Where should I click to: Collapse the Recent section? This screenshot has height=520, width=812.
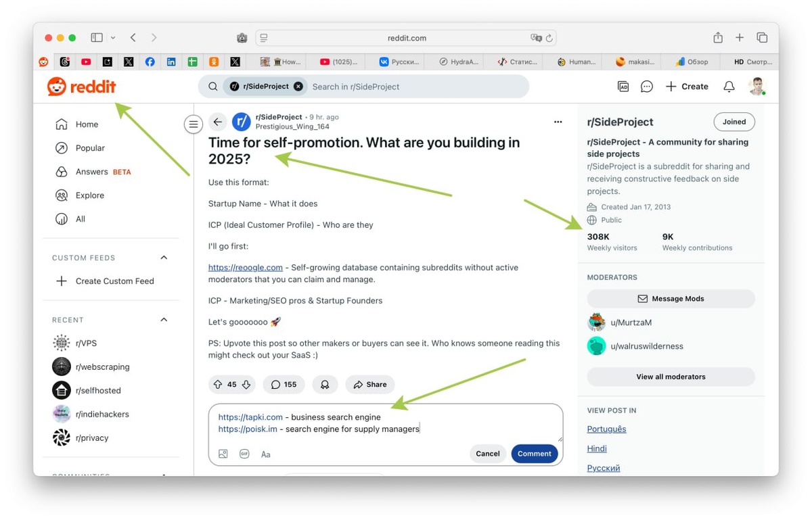point(164,320)
